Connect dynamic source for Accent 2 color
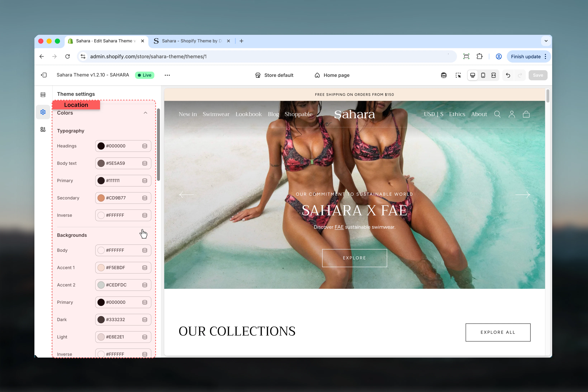This screenshot has width=588, height=392. tap(145, 285)
